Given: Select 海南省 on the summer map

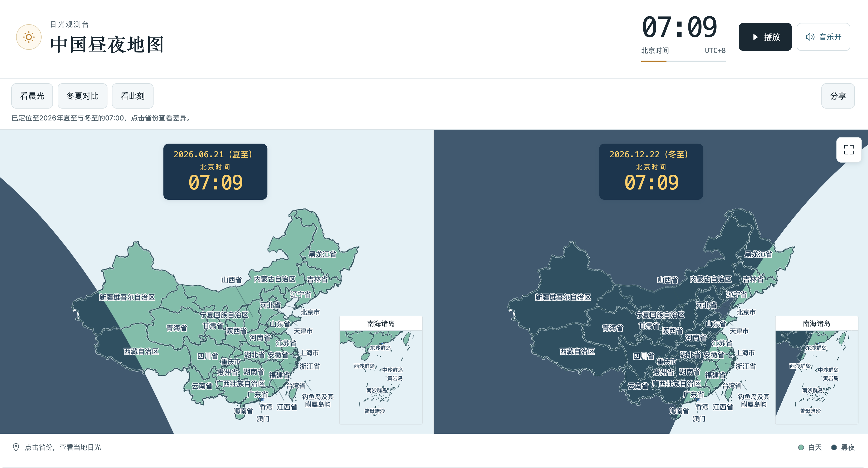Looking at the screenshot, I should 243,411.
